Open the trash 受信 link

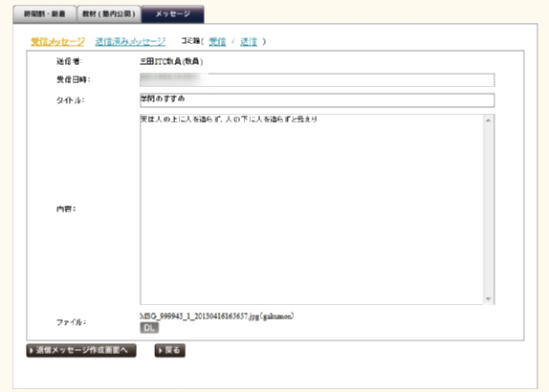(x=217, y=42)
